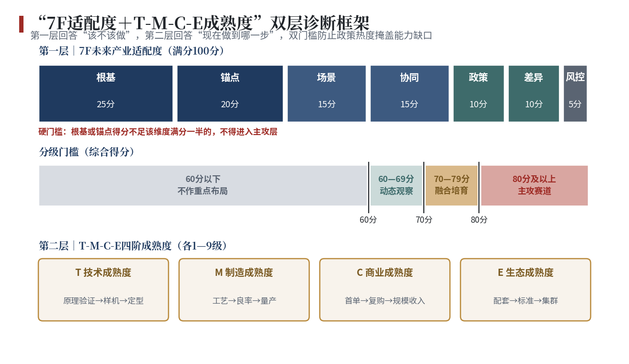Click the 场景 15分 box
This screenshot has height=364, width=629.
(326, 93)
